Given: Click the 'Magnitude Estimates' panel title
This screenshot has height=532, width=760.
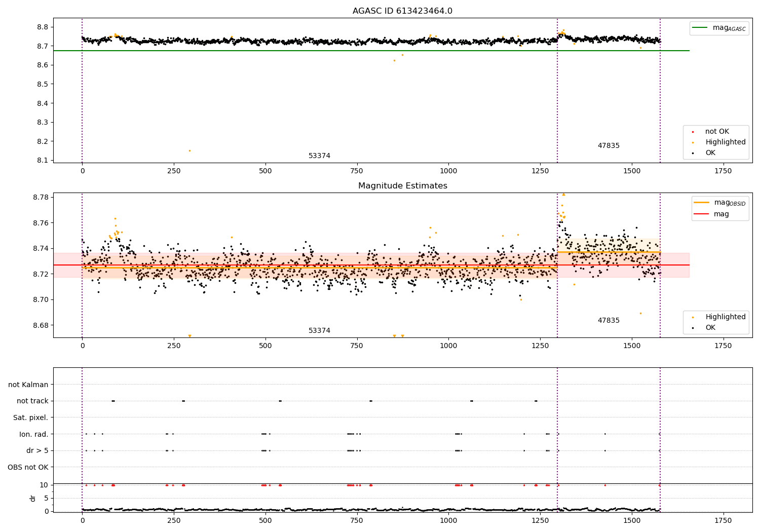Looking at the screenshot, I should (x=402, y=186).
